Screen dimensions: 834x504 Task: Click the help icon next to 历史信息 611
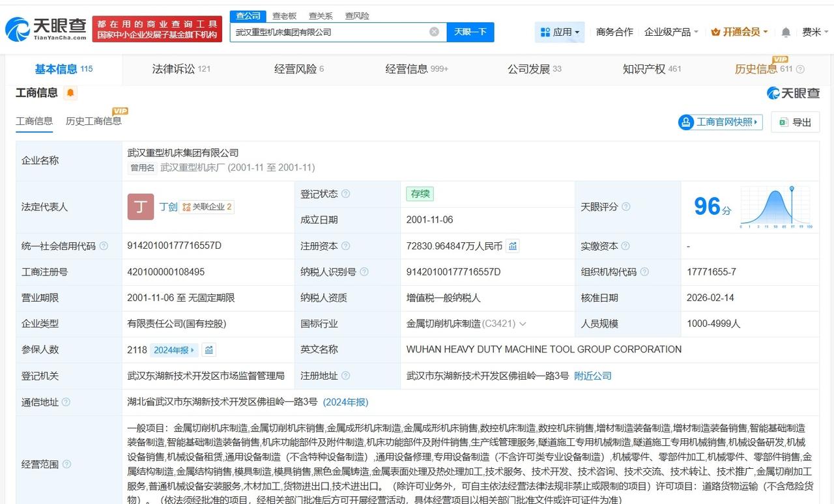click(x=800, y=69)
